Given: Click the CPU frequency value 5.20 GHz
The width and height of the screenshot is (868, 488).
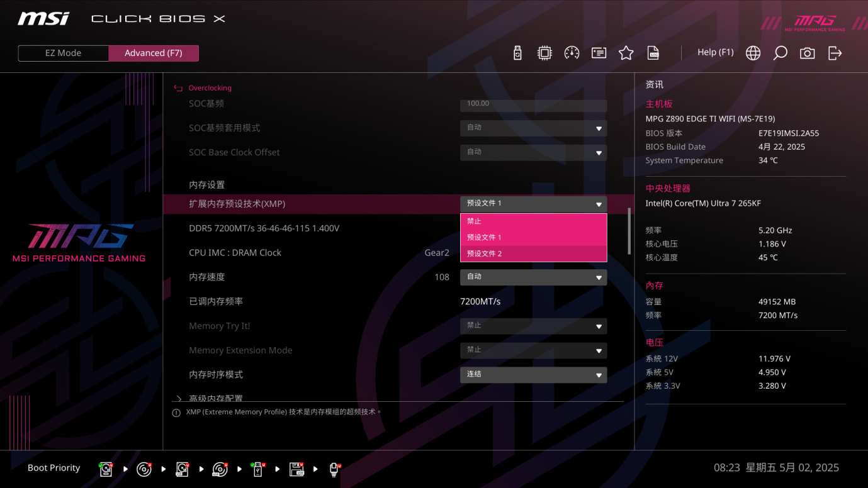Looking at the screenshot, I should [775, 231].
